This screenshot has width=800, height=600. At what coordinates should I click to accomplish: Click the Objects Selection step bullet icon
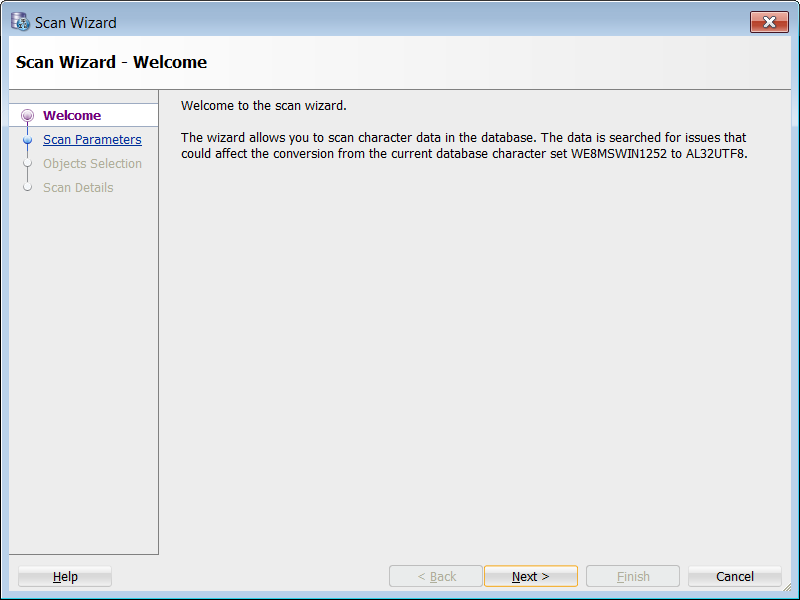(x=27, y=164)
